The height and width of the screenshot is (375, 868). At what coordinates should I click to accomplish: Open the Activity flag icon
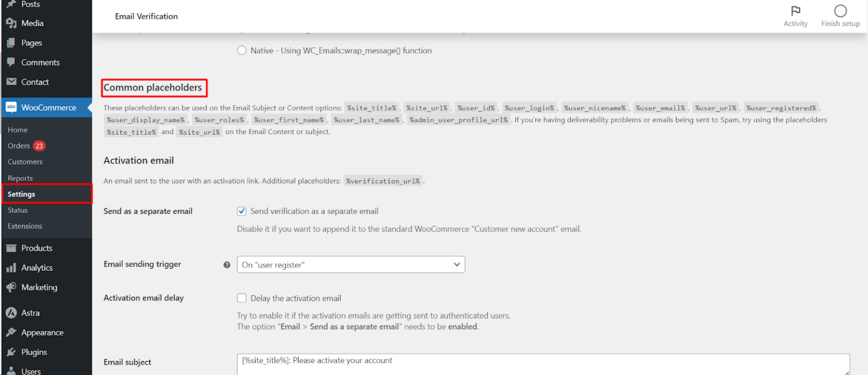point(796,11)
